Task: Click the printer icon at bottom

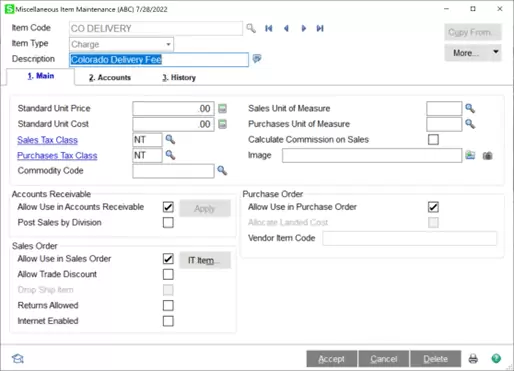Action: click(x=473, y=359)
